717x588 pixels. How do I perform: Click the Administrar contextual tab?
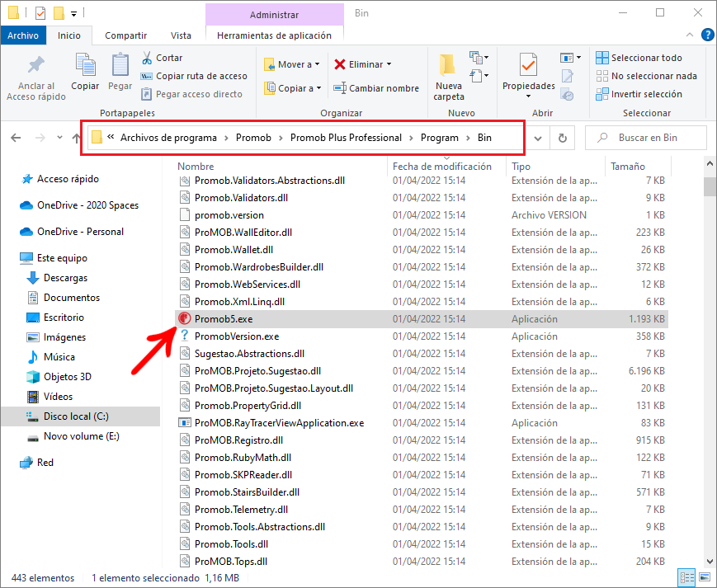[x=275, y=15]
